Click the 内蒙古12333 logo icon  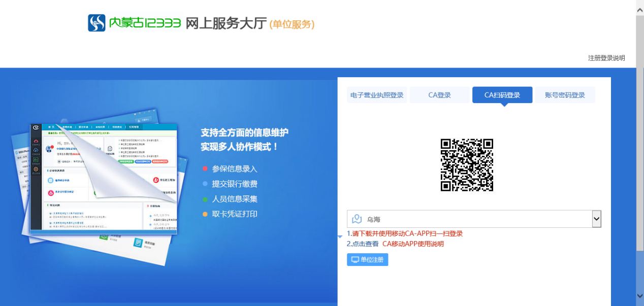[x=96, y=23]
